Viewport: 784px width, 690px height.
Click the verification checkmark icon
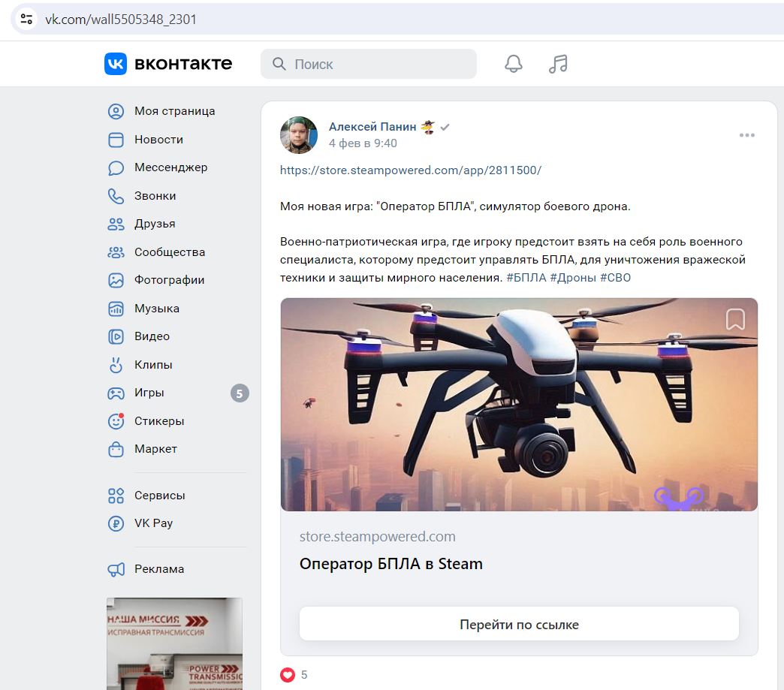coord(445,128)
